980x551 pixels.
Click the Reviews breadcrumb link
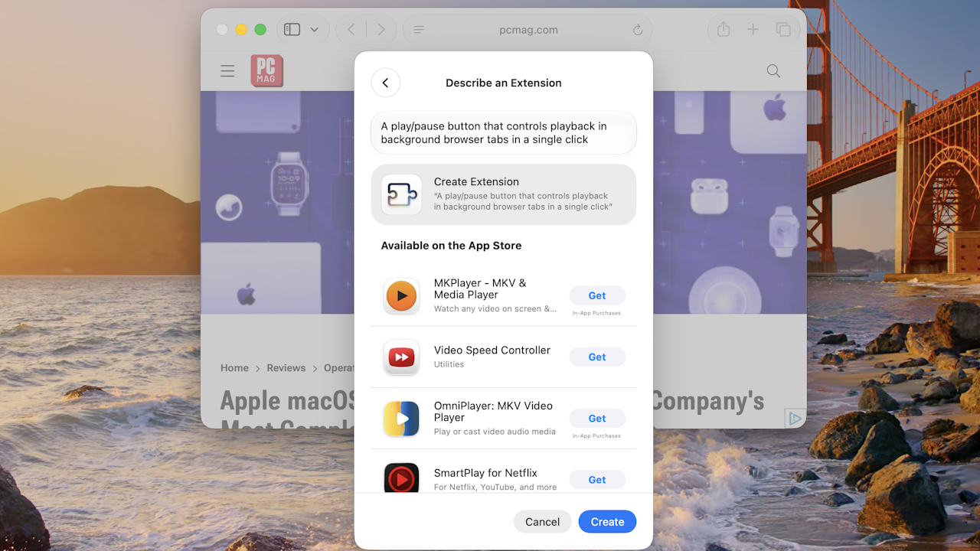click(286, 368)
